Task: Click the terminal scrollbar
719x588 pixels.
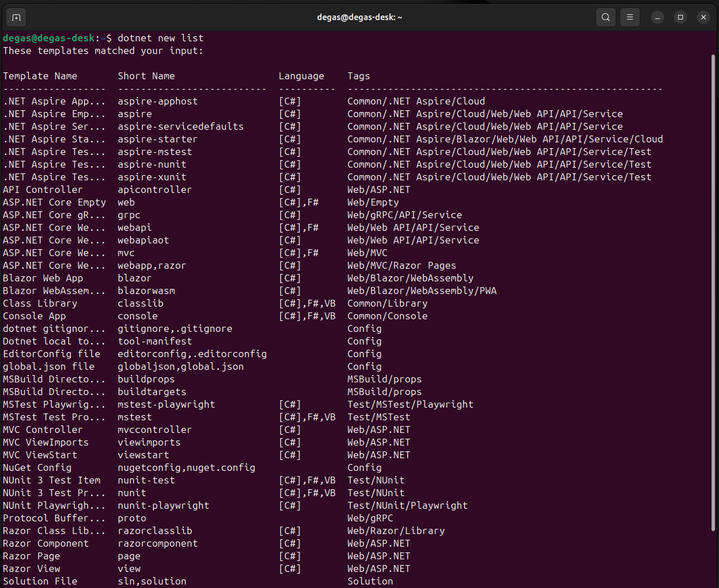Action: click(713, 293)
